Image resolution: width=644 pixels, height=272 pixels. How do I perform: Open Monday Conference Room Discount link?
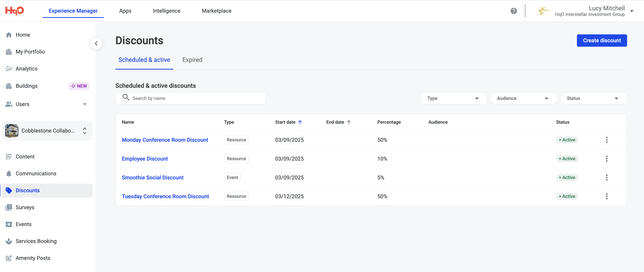pyautogui.click(x=165, y=140)
